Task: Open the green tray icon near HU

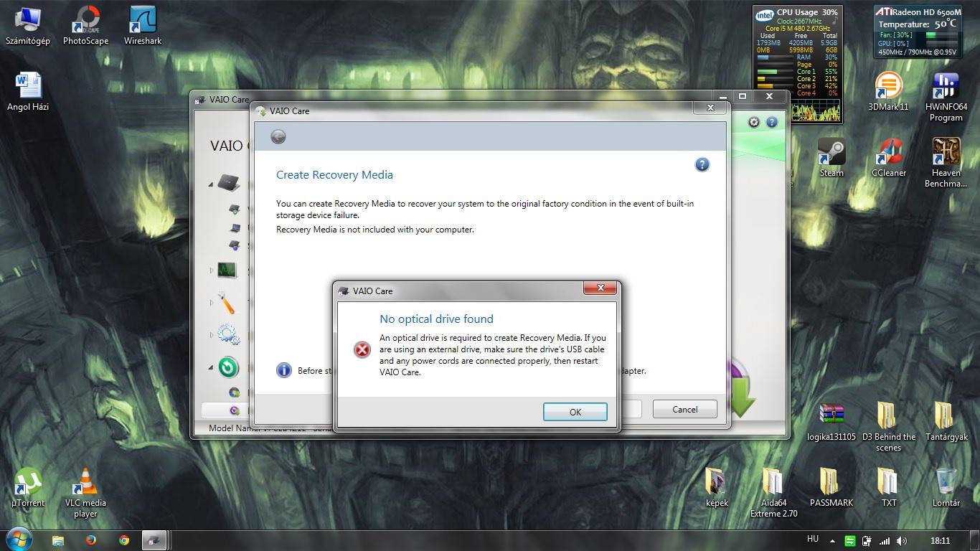Action: [850, 540]
